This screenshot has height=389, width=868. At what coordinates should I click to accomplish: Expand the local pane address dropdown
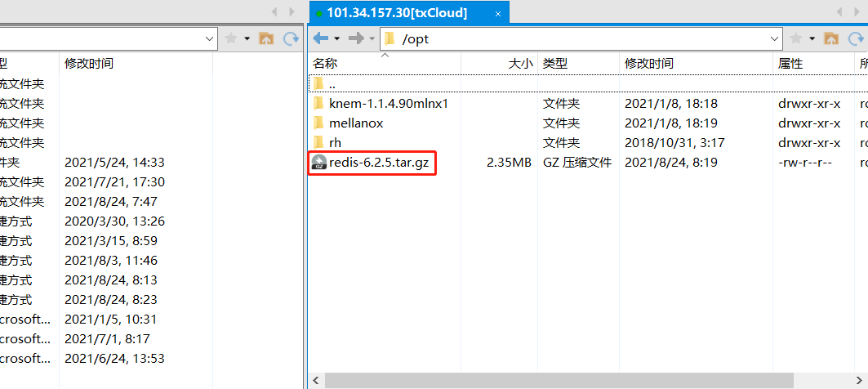[x=210, y=38]
